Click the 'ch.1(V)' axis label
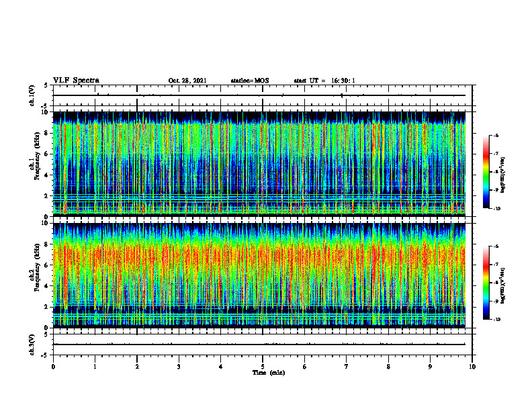Viewport: 532px width, 411px height. 32,95
